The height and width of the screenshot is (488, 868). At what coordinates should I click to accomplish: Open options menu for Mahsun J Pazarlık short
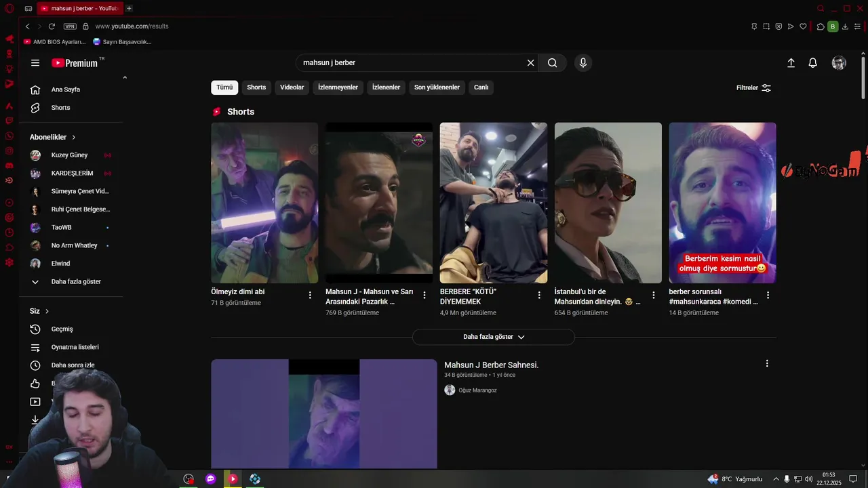425,296
